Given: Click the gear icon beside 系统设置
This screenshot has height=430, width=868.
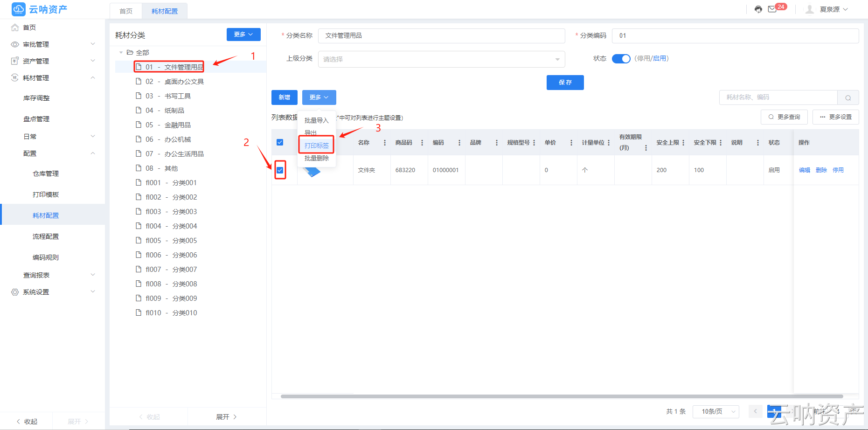Looking at the screenshot, I should coord(15,292).
